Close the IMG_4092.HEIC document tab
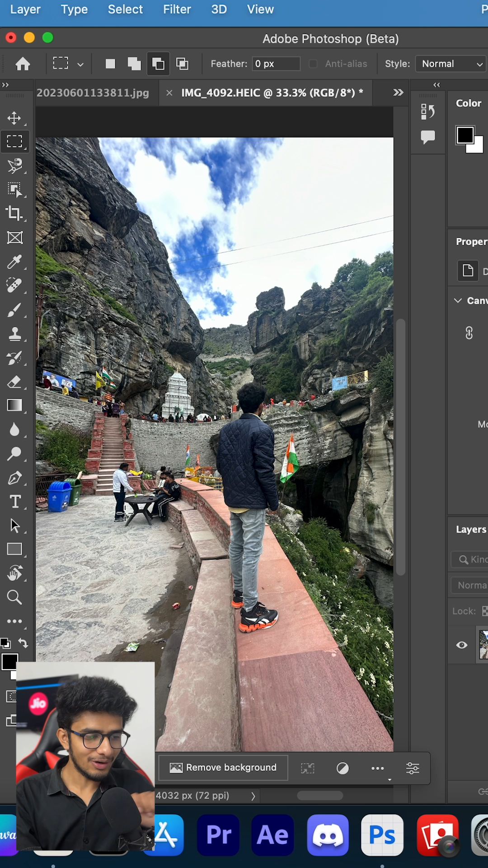Viewport: 488px width, 868px height. [x=169, y=93]
